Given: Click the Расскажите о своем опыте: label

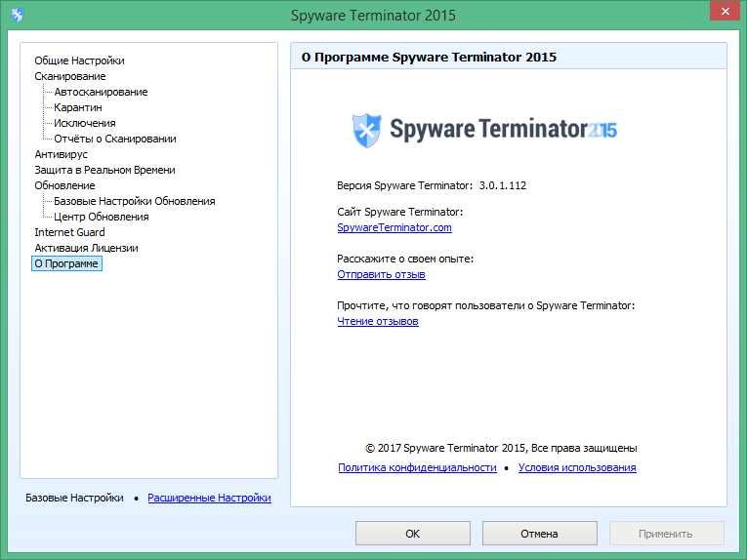Looking at the screenshot, I should tap(405, 259).
